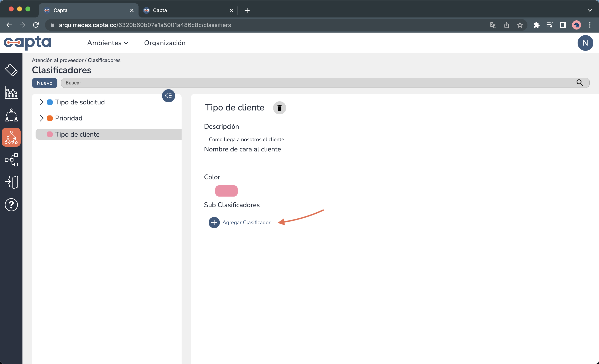The image size is (599, 364).
Task: Open the team users sidebar icon
Action: click(11, 115)
